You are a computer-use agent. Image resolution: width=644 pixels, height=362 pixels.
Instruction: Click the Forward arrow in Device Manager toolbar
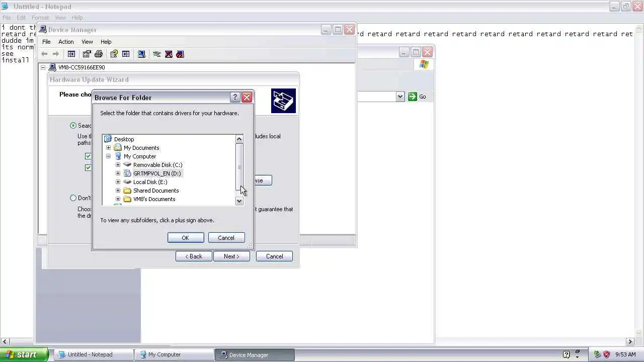pyautogui.click(x=56, y=54)
